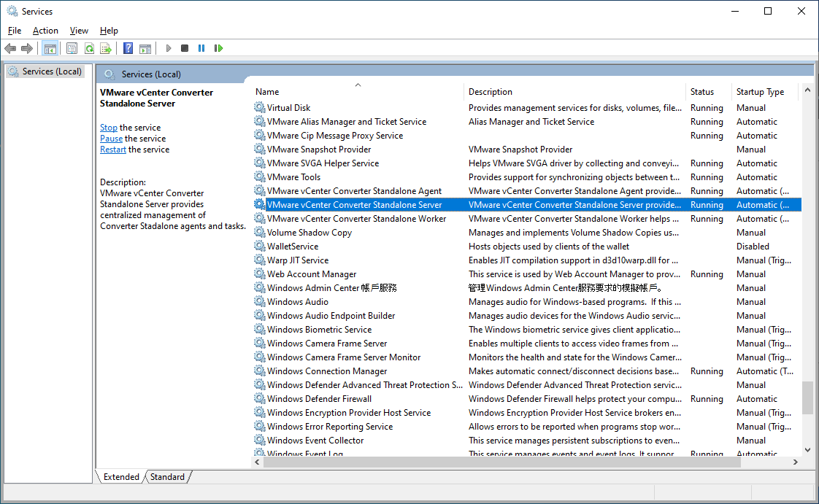819x504 pixels.
Task: Select Windows Defender Advanced Threat Protection row
Action: (x=526, y=385)
